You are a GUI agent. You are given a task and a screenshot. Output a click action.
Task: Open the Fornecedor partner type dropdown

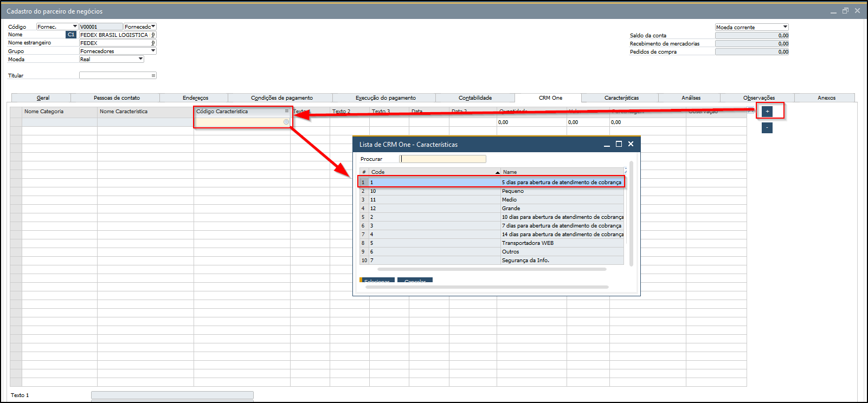153,27
